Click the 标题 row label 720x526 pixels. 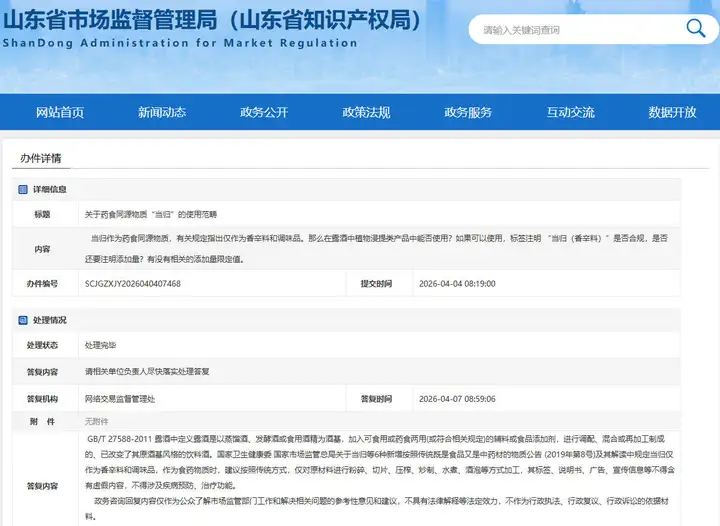[42, 214]
